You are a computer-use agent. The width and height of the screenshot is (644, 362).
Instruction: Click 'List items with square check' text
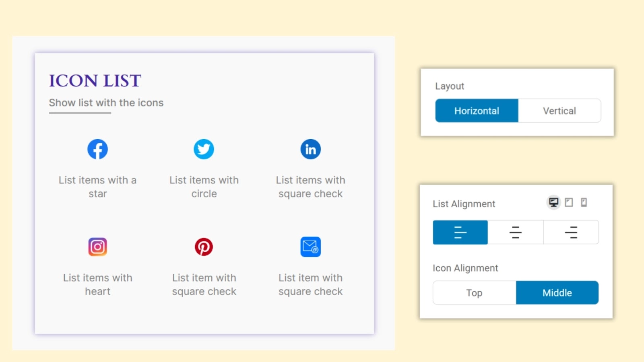tap(310, 187)
